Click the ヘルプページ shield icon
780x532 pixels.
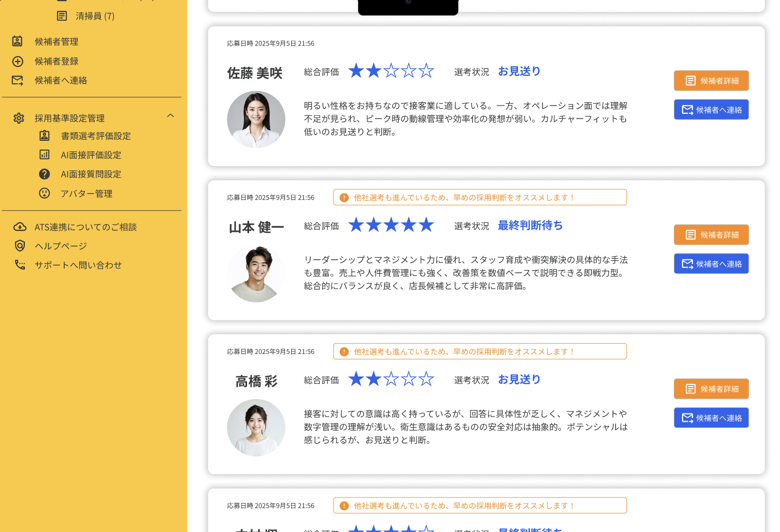(x=19, y=245)
